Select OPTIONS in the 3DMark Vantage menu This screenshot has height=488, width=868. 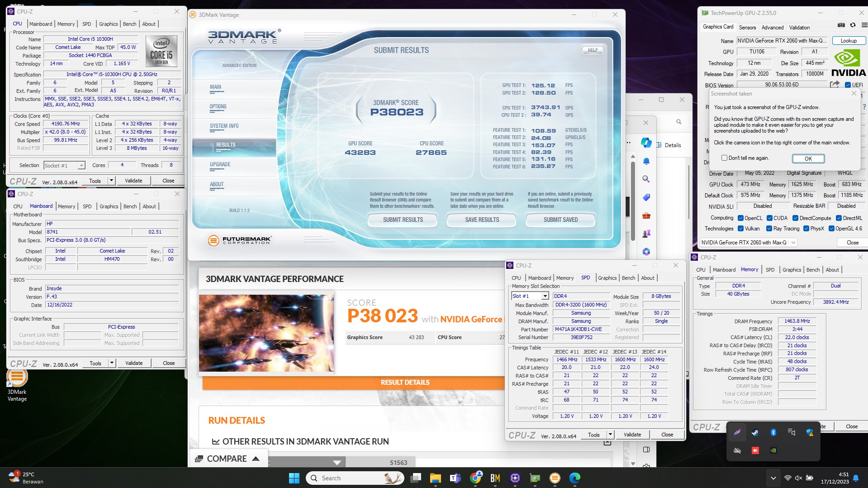point(218,106)
